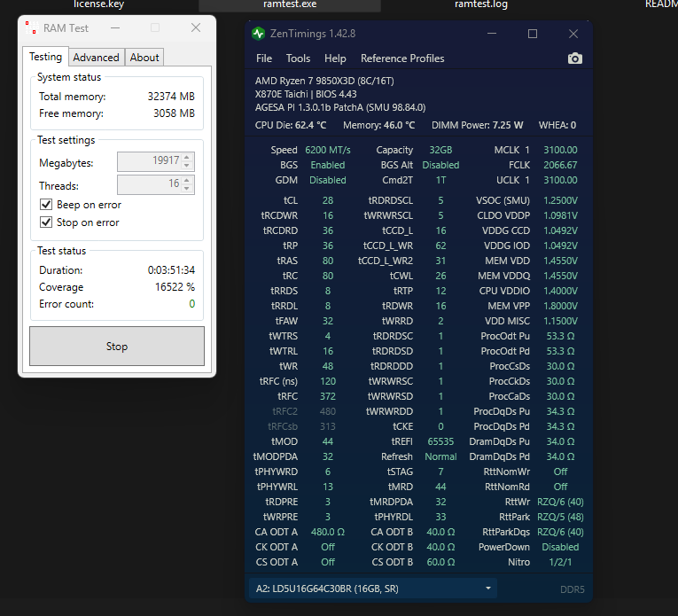Minimize the ZenTimings window
Image resolution: width=678 pixels, height=616 pixels.
coord(492,34)
